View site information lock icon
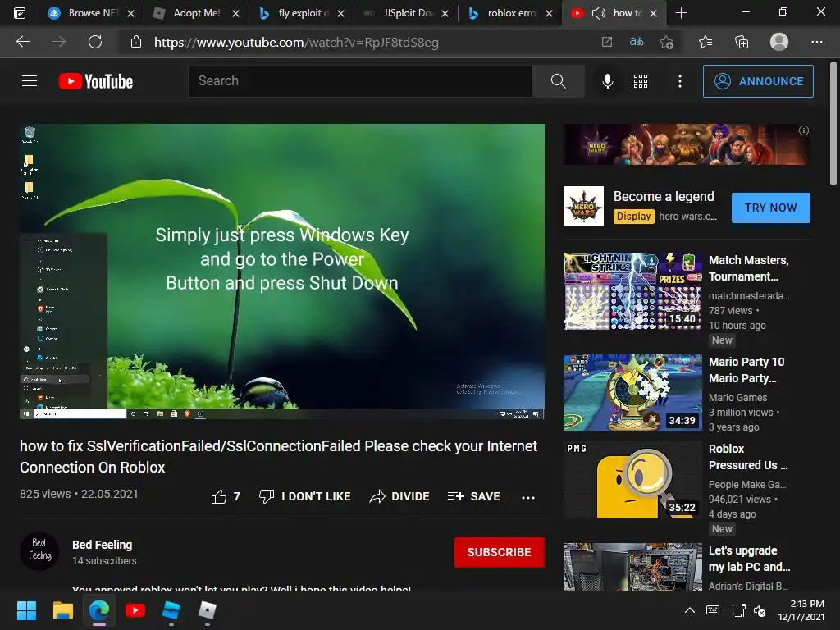840x630 pixels. pyautogui.click(x=136, y=42)
